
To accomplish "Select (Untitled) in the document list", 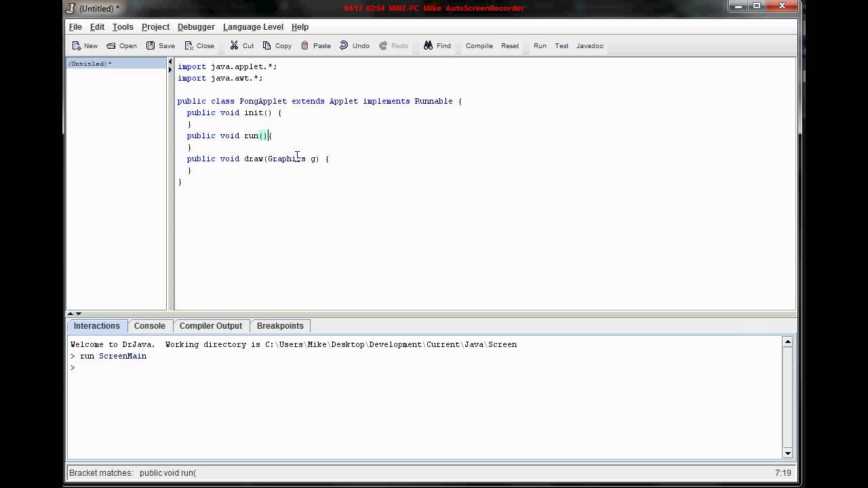I will click(116, 64).
